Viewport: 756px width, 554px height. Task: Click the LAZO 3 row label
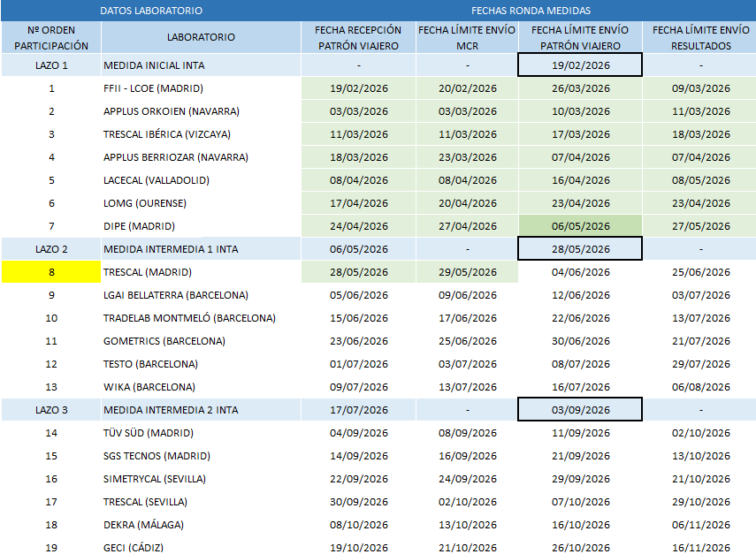click(51, 410)
